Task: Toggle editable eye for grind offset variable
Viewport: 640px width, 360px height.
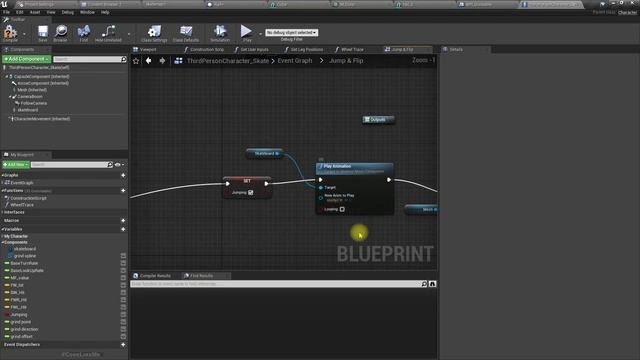Action: 123,337
